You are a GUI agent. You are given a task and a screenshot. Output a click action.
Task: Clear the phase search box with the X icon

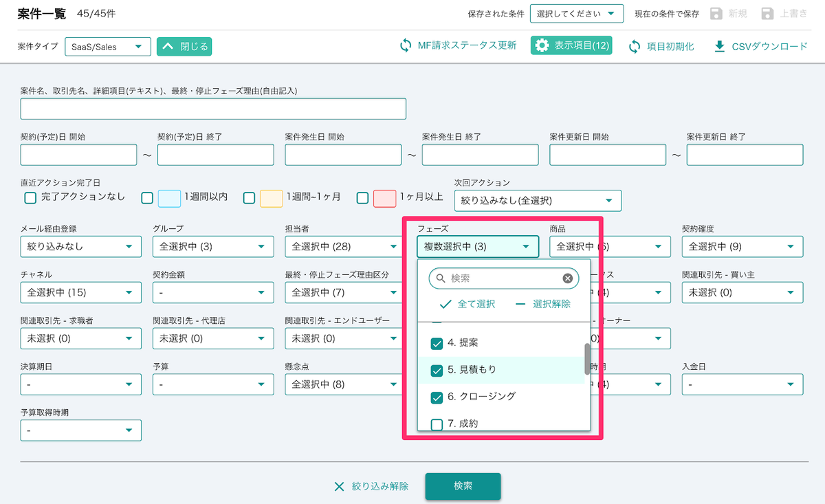(567, 278)
